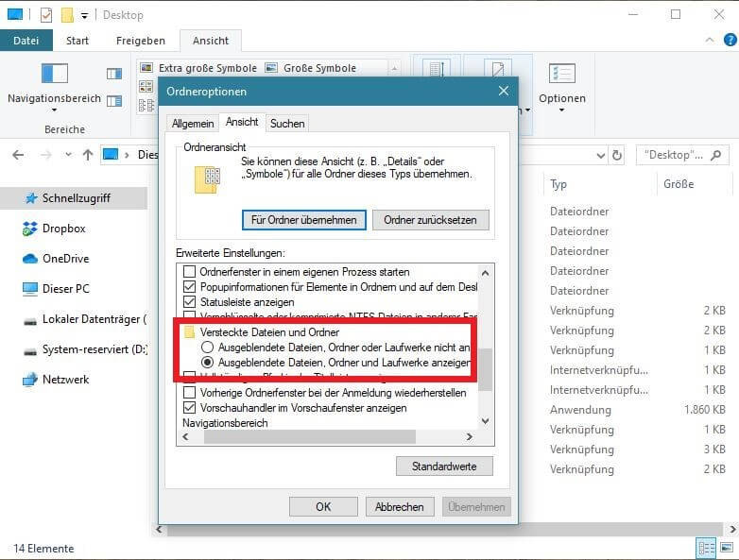Click the settings list vertical scrollbar thumb
The height and width of the screenshot is (560, 739).
[486, 369]
